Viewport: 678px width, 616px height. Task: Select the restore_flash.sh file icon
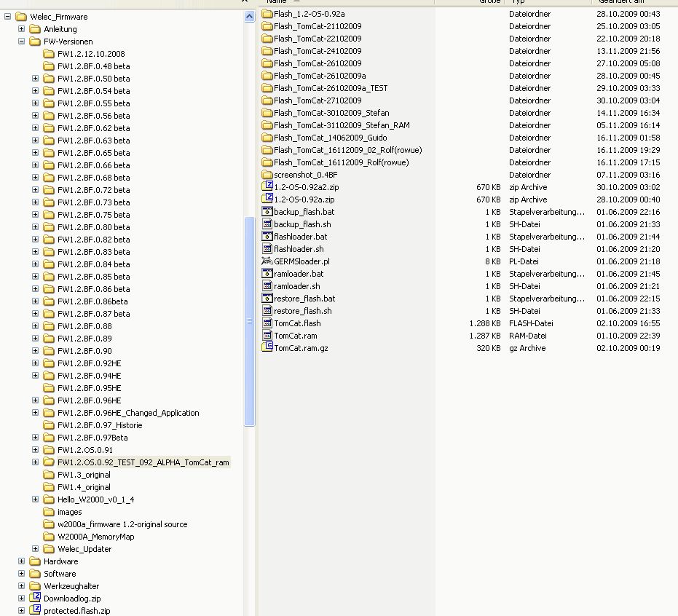tap(267, 311)
